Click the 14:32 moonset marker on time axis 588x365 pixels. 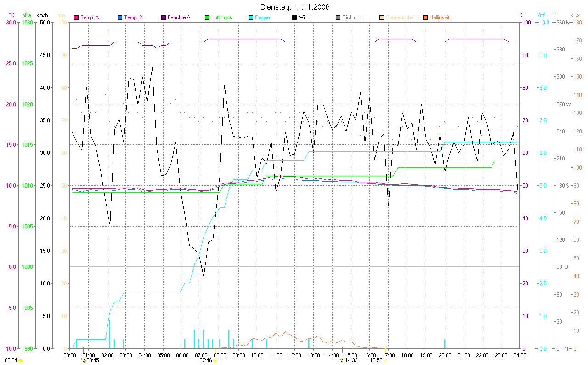342,350
